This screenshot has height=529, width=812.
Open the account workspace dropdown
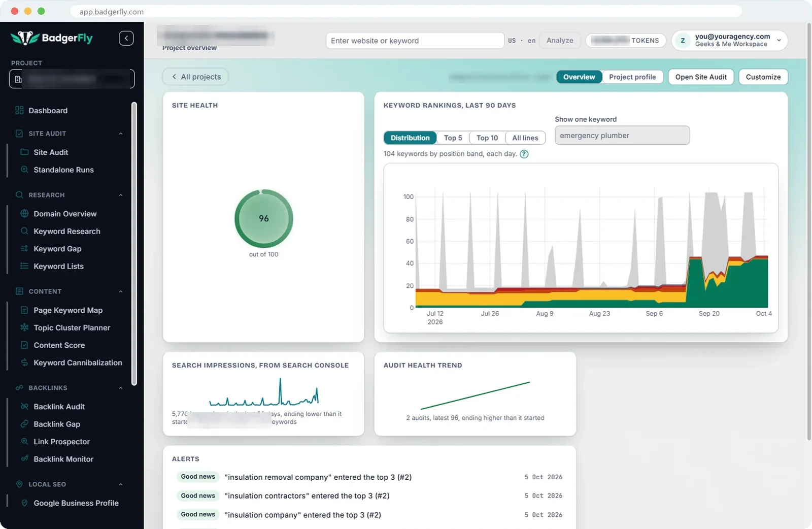[x=729, y=40]
